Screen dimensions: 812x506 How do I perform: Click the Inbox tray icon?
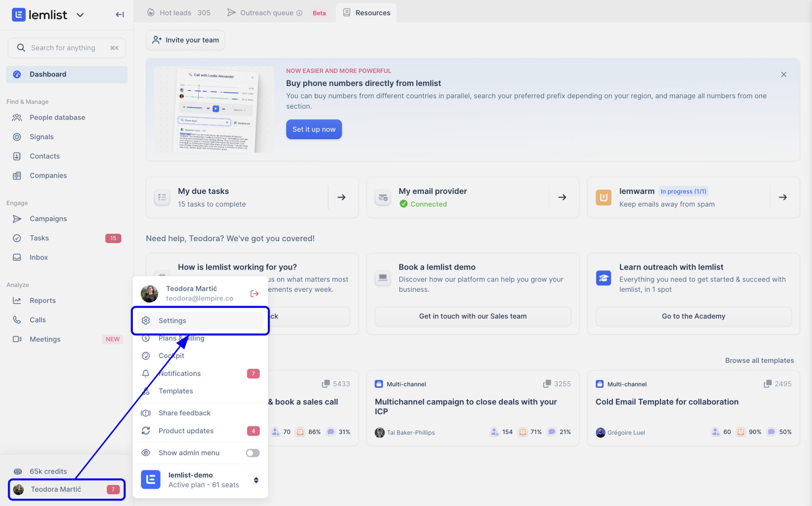click(17, 257)
